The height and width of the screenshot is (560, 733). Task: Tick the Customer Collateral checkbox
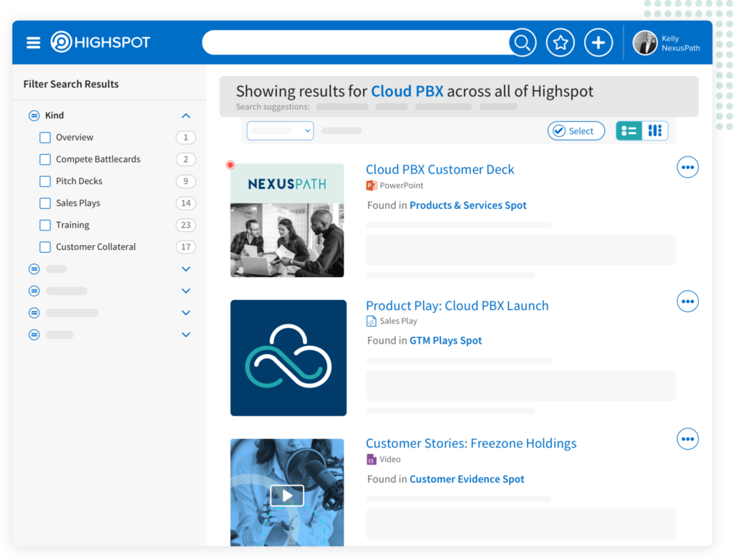(x=45, y=247)
